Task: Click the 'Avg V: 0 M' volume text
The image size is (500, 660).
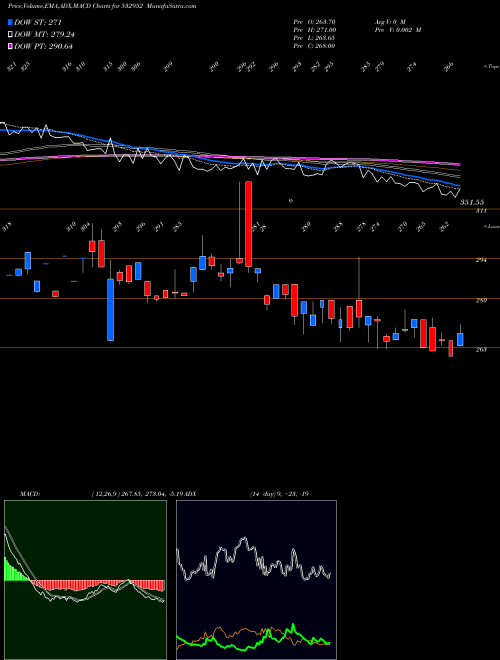Action: [x=389, y=21]
